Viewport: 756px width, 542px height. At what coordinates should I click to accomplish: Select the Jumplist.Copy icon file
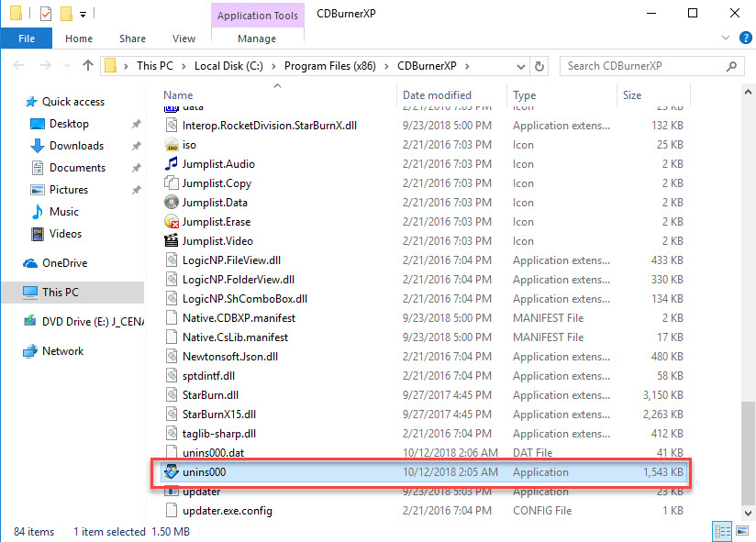coord(172,183)
